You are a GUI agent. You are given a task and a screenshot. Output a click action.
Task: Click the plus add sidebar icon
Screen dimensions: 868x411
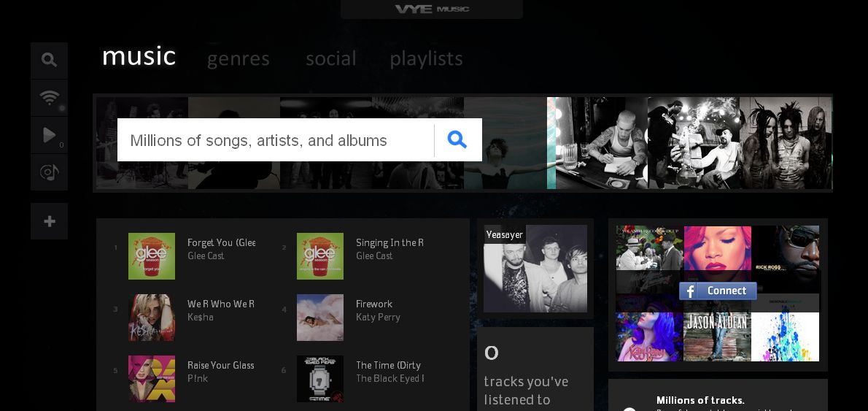point(50,221)
